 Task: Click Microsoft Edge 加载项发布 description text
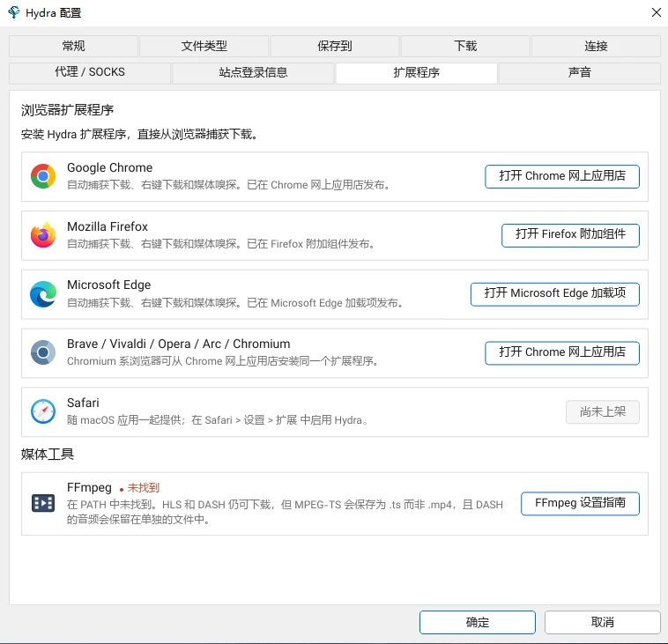click(235, 303)
